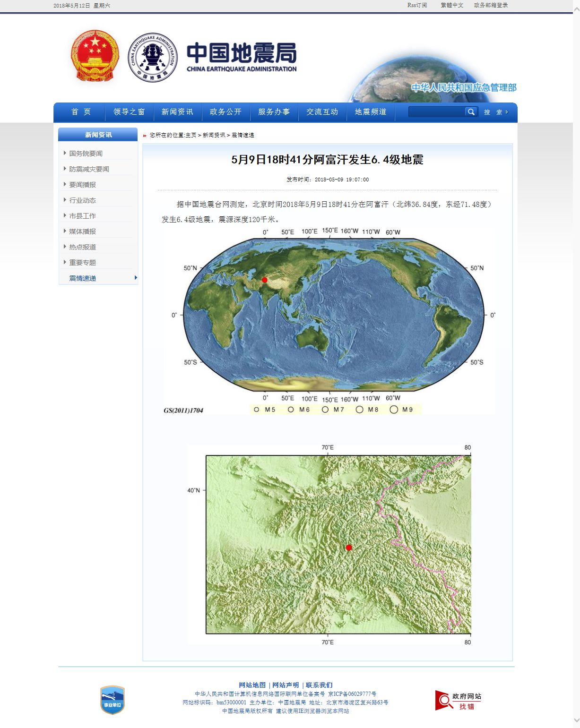
Task: Click 新闻资讯 in the breadcrumb
Action: click(214, 135)
